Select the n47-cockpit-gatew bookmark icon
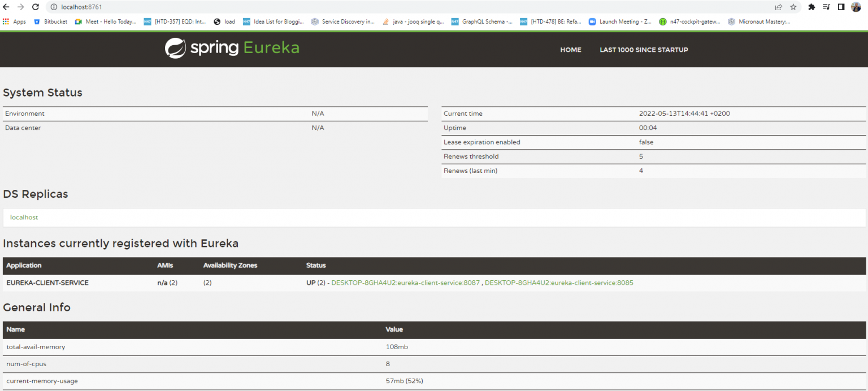The width and height of the screenshot is (868, 391). click(662, 21)
